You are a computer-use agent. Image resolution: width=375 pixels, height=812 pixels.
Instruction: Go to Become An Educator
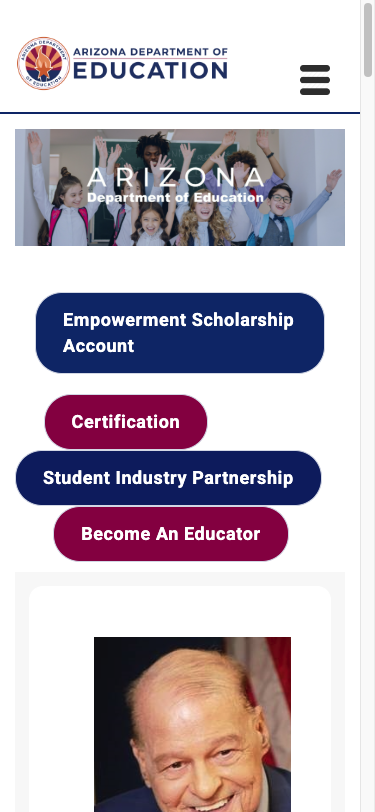[171, 533]
